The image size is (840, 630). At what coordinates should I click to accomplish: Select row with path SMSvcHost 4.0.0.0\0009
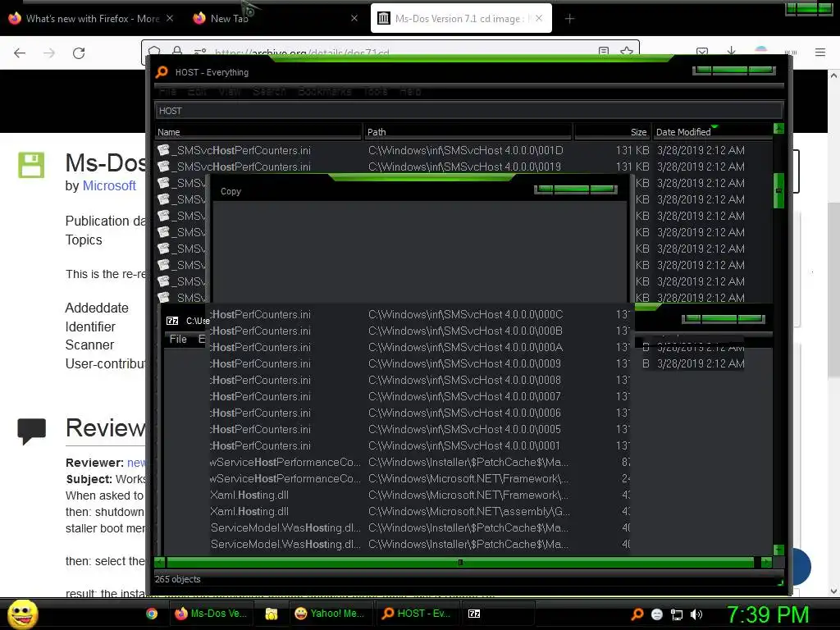tap(419, 363)
